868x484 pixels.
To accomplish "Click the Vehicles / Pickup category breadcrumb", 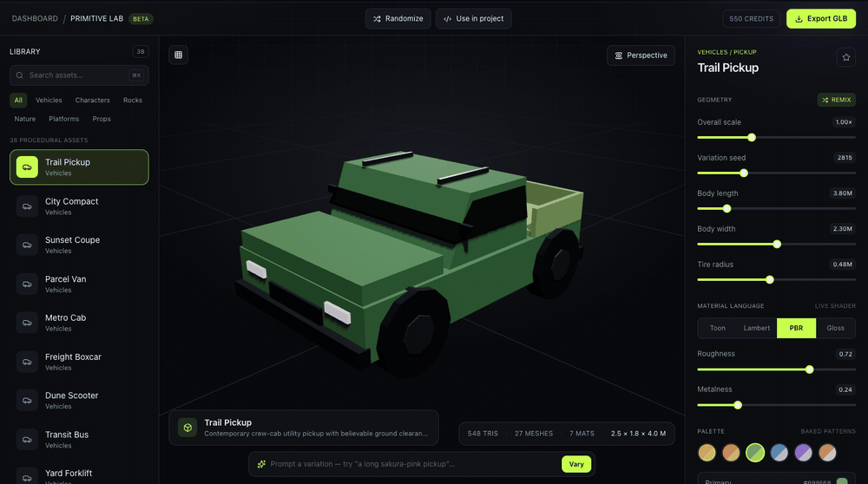I will [x=727, y=52].
